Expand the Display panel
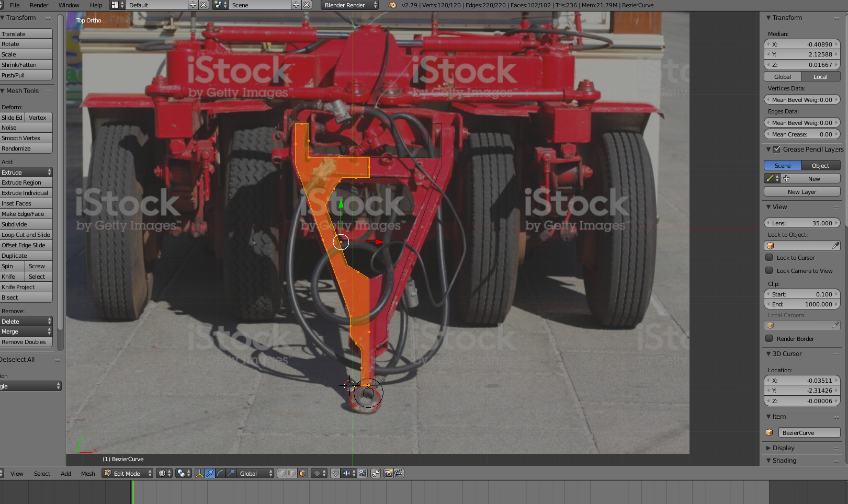The width and height of the screenshot is (848, 504). pos(783,448)
